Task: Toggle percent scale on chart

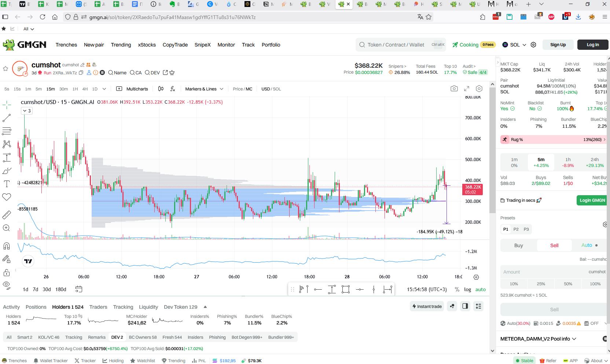Action: point(457,289)
